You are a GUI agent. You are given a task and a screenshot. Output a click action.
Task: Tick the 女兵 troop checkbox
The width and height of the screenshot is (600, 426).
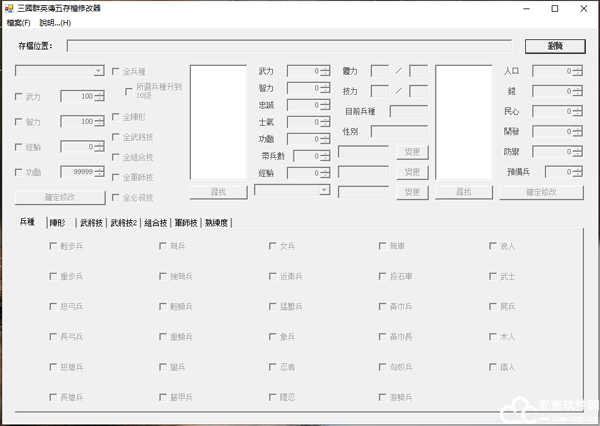(x=273, y=245)
